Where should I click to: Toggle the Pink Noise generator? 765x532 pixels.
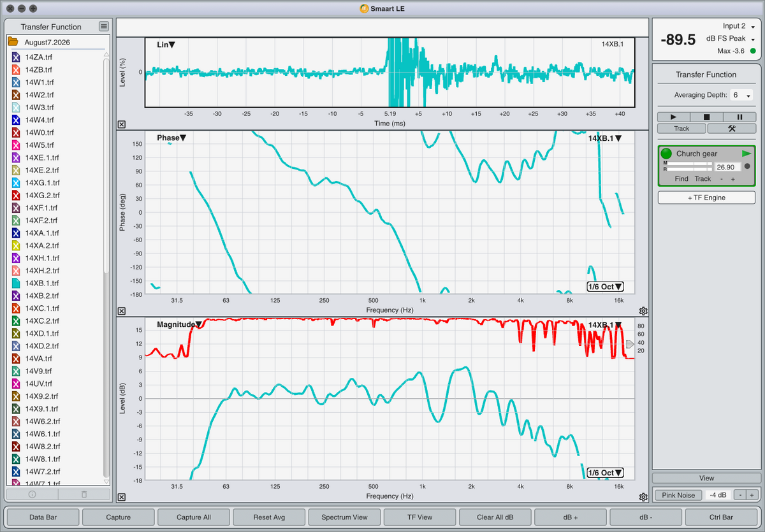678,495
